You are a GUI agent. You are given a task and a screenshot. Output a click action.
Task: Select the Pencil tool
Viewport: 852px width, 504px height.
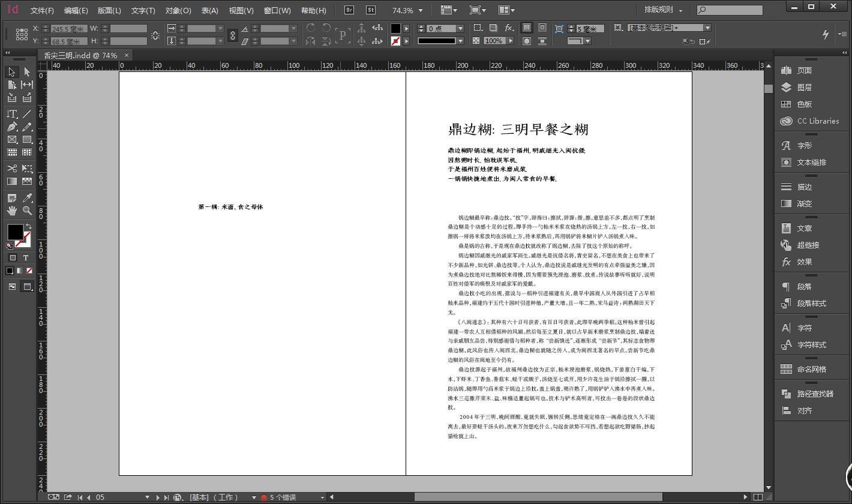pyautogui.click(x=27, y=127)
